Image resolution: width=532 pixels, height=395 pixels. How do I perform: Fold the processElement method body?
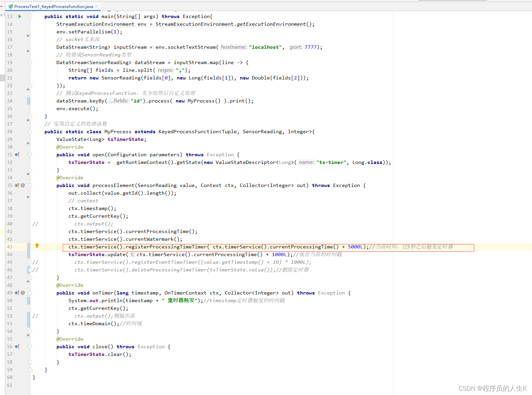point(30,185)
